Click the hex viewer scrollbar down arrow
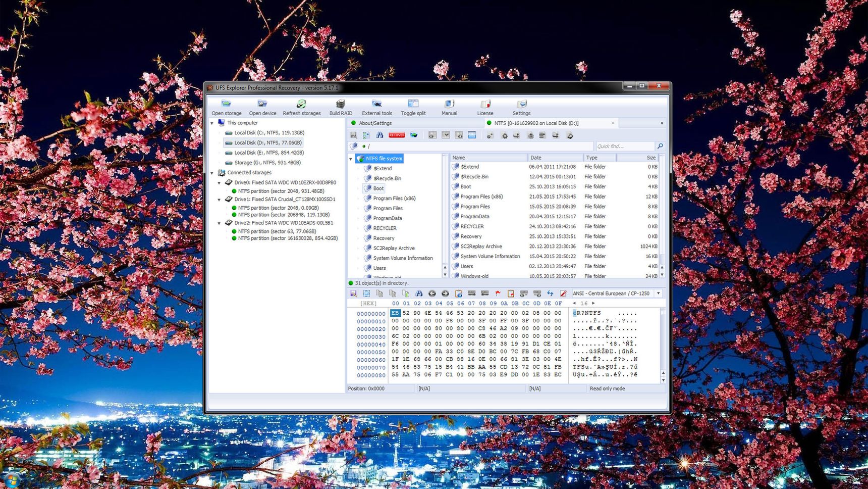 [663, 380]
